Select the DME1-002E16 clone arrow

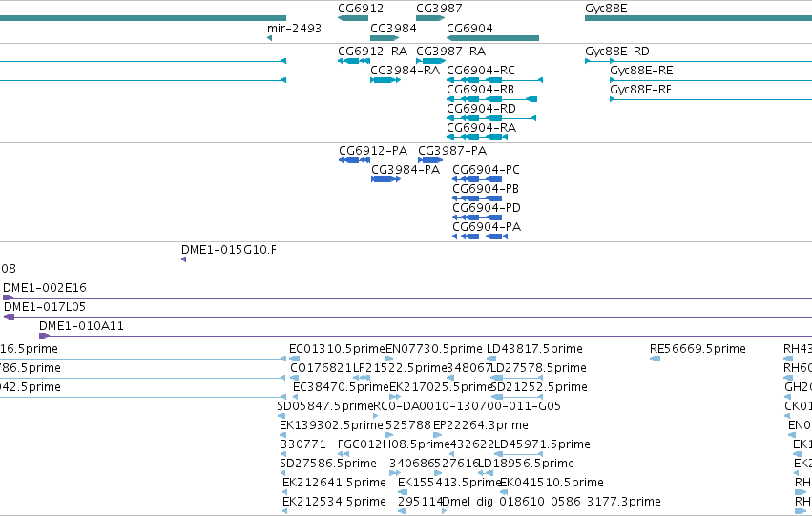click(x=8, y=298)
